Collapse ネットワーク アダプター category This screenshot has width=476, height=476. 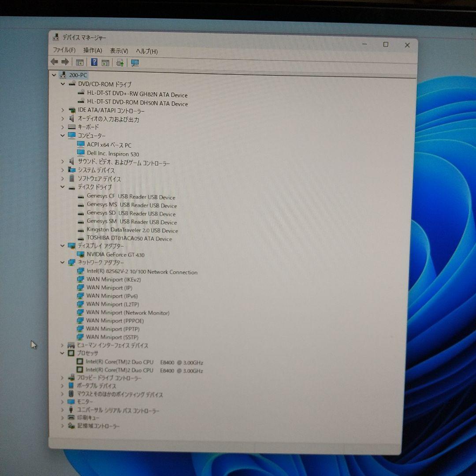coord(62,262)
